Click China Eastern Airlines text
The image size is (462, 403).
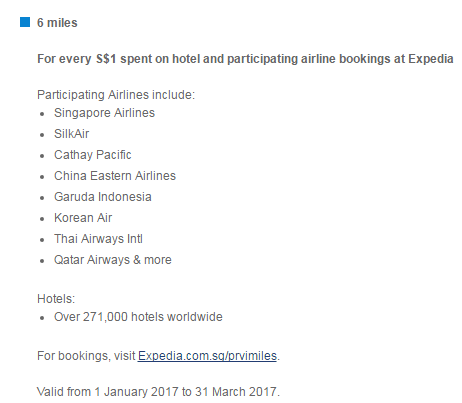coord(115,176)
